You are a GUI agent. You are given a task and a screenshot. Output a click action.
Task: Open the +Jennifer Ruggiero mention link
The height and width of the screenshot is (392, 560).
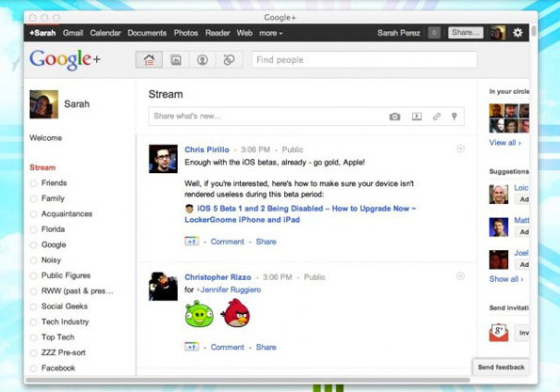229,290
